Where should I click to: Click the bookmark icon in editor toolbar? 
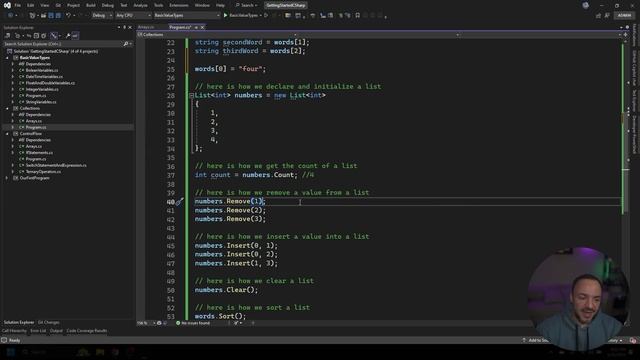[358, 16]
